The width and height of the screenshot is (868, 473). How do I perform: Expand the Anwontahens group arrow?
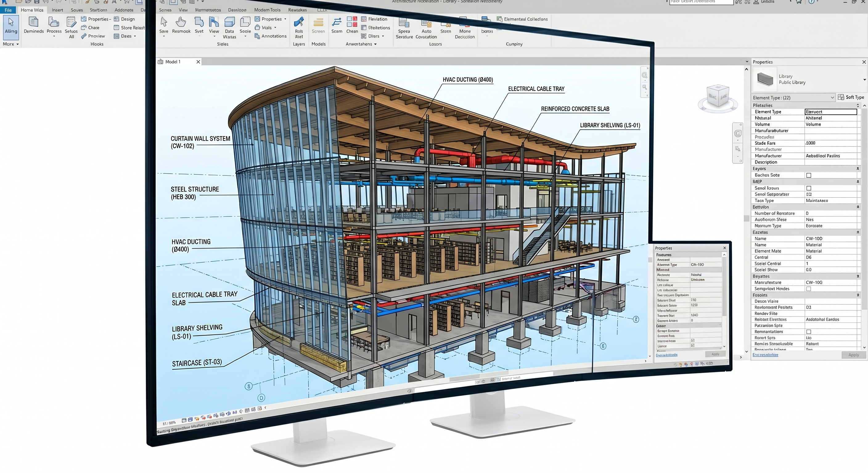point(375,44)
